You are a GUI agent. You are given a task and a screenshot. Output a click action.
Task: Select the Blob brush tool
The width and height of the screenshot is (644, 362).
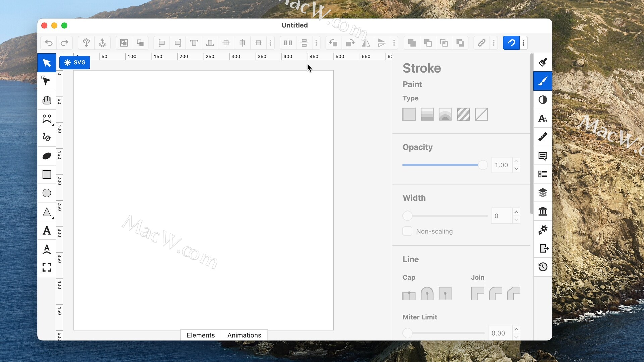pyautogui.click(x=47, y=156)
